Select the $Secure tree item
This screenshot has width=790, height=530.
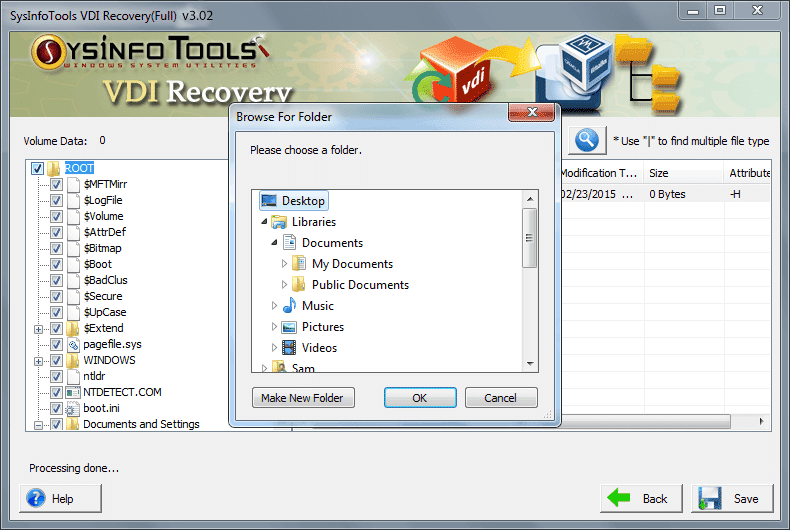pos(103,296)
